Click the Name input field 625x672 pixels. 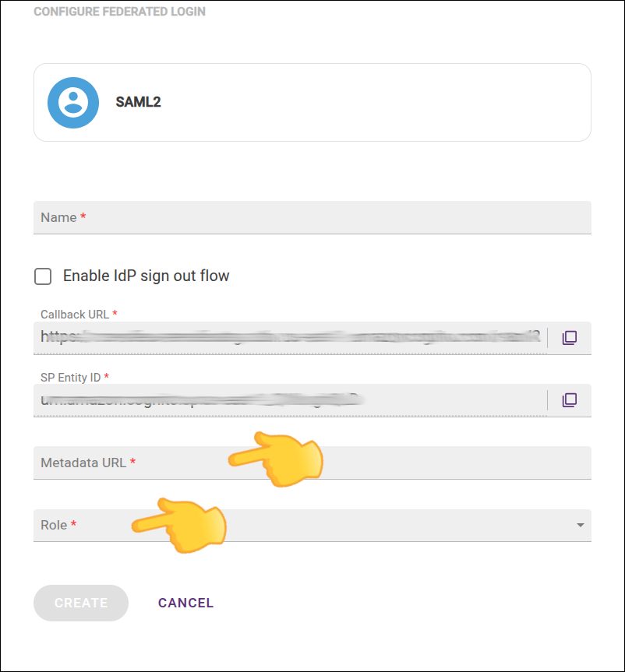pos(312,217)
